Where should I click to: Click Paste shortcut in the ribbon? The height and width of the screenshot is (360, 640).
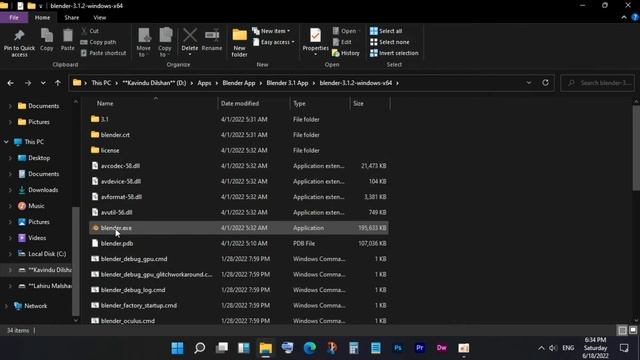(x=104, y=53)
